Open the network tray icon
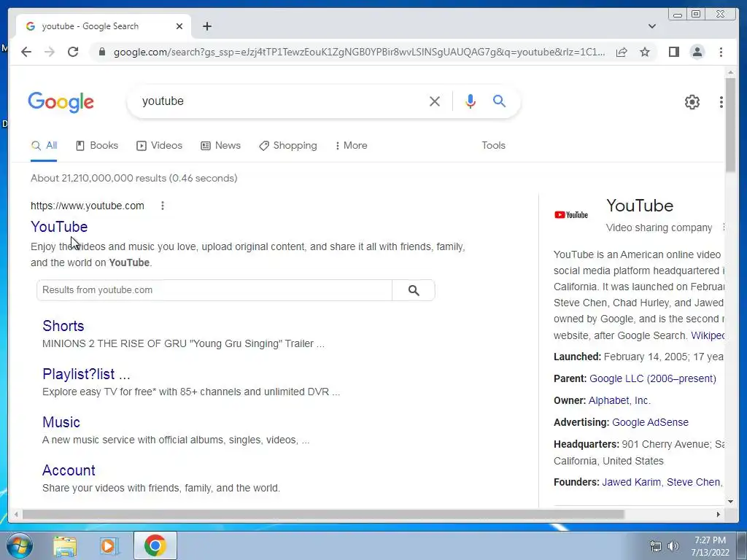 coord(656,546)
